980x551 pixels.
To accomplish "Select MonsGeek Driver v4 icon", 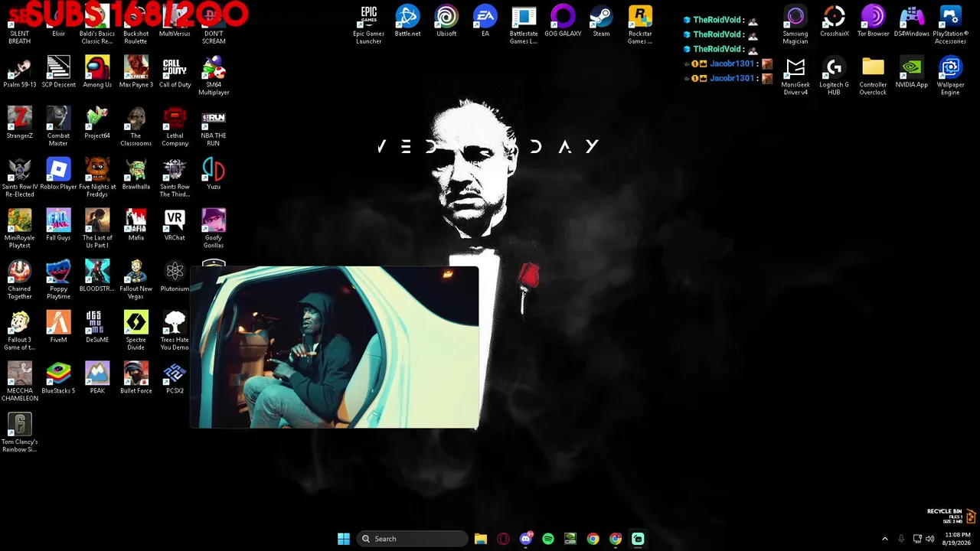I will tap(795, 76).
